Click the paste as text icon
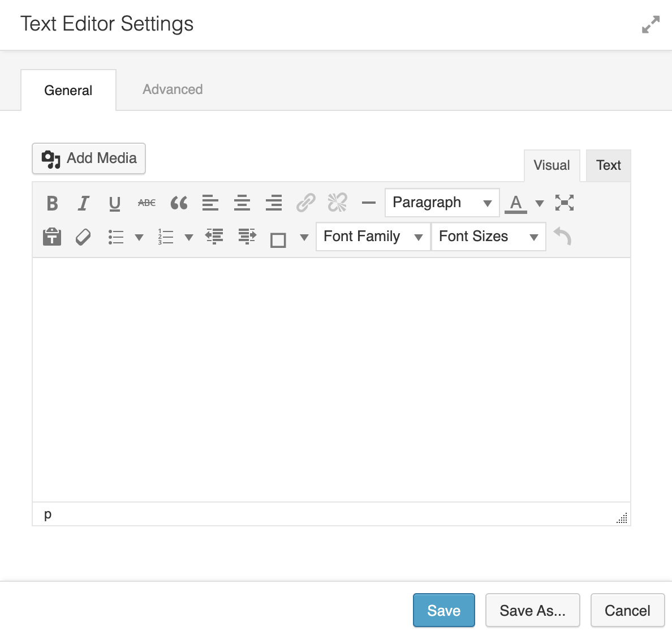Screen dimensions: 672x635 pos(52,237)
